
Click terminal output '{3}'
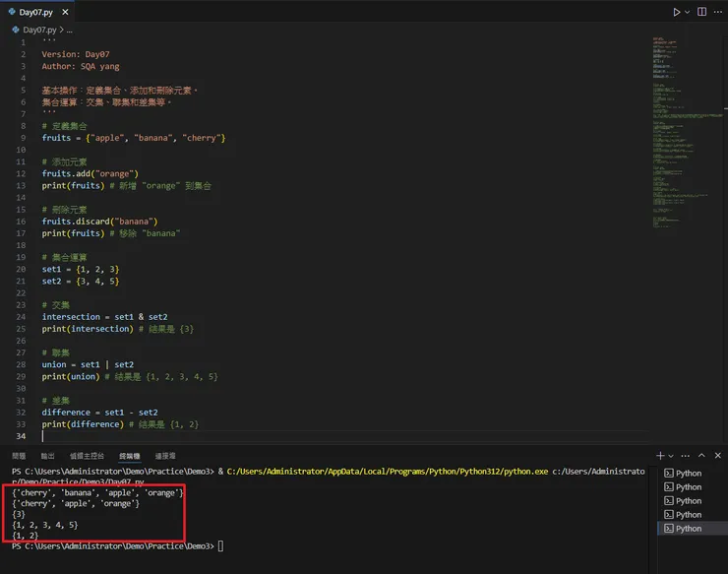point(19,514)
